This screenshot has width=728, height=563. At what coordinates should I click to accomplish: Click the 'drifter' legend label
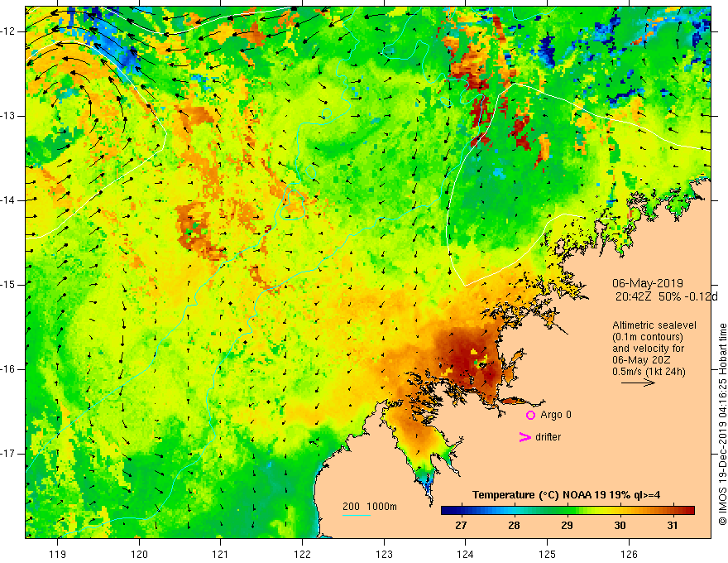point(548,437)
